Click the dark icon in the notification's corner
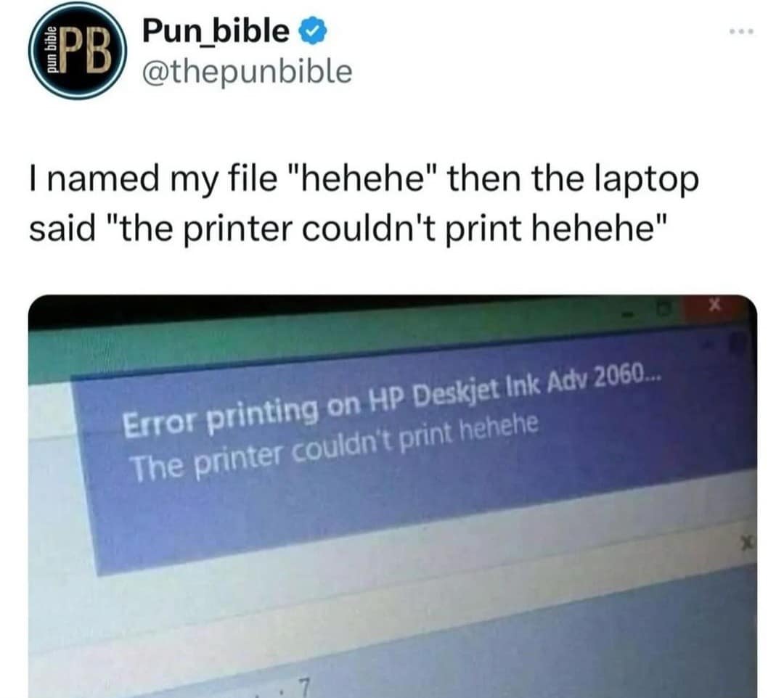784x698 pixels. coord(736,342)
